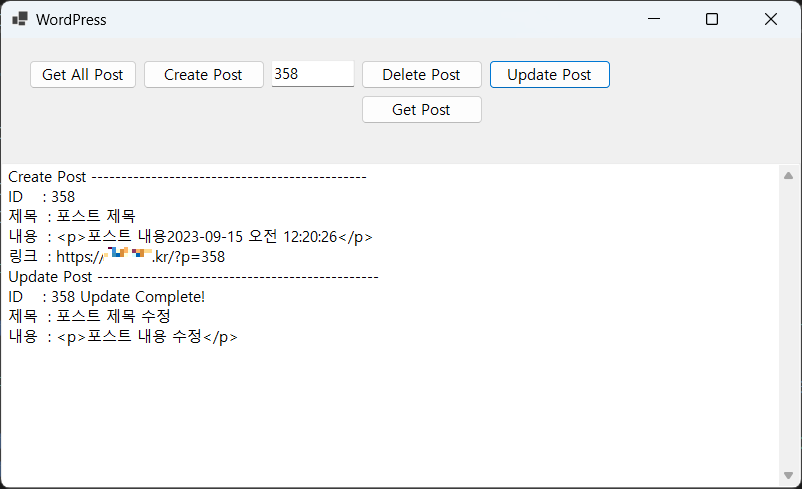Click the line 'ID : 358 Update Complete!'
The image size is (802, 489).
106,297
